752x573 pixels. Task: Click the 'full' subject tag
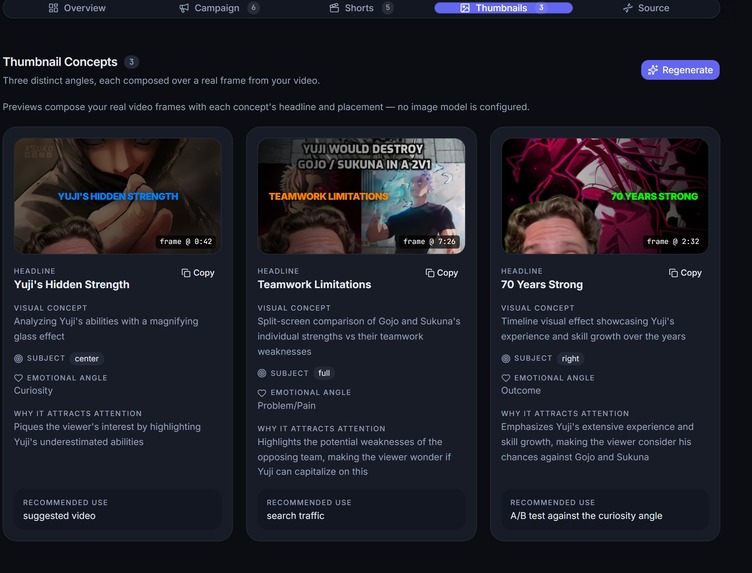click(324, 373)
